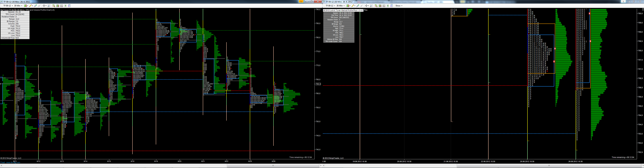Click right chart horizontal scrollbar thumb

(x=549, y=165)
